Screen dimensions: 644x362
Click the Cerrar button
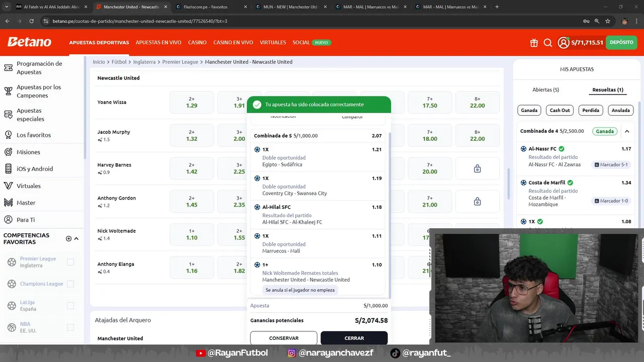click(354, 338)
